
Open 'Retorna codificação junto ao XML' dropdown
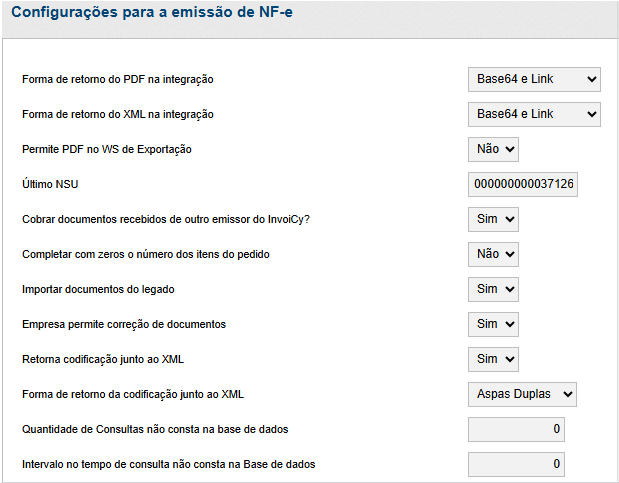493,359
